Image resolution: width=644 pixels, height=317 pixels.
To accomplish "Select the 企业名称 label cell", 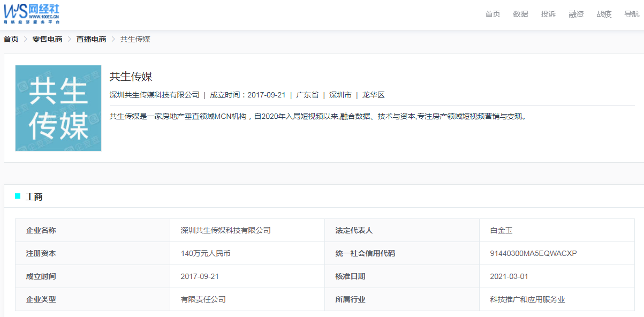I will click(93, 230).
